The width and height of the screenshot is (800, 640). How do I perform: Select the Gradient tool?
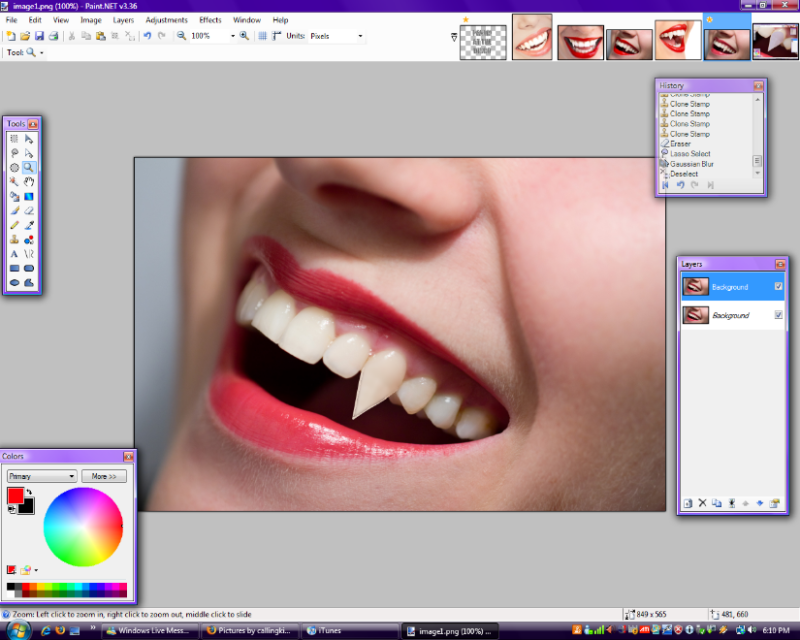point(29,196)
